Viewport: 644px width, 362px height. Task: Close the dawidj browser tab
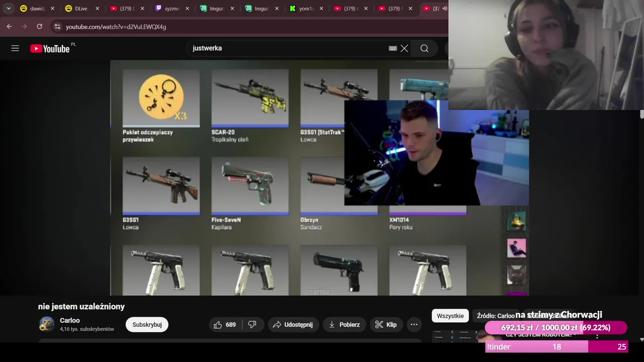coord(52,9)
